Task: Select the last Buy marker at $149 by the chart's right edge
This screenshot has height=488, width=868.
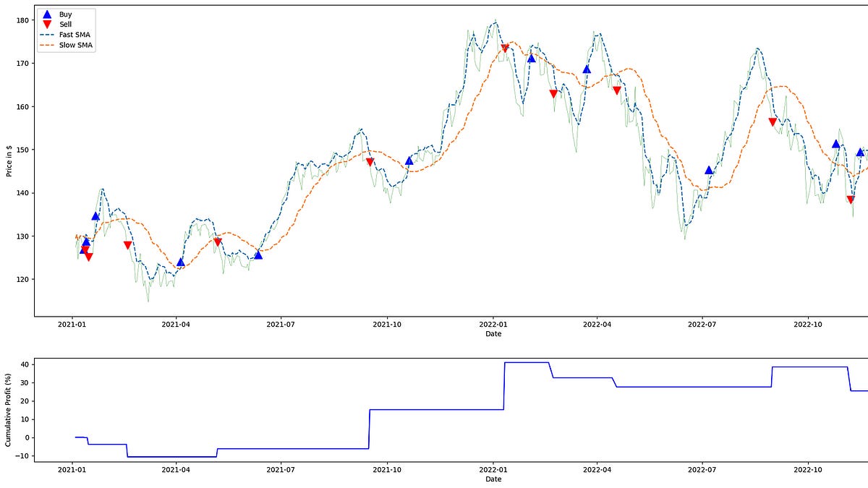Action: click(x=860, y=153)
